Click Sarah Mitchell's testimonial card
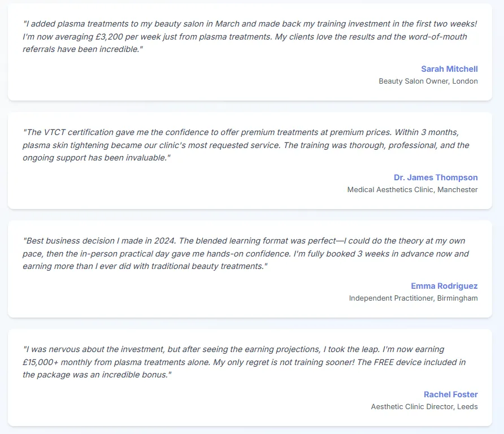This screenshot has height=434, width=504. (x=250, y=52)
